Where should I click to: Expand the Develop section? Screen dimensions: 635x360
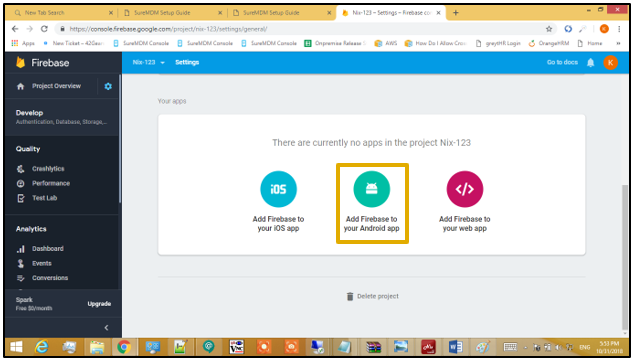click(x=62, y=117)
